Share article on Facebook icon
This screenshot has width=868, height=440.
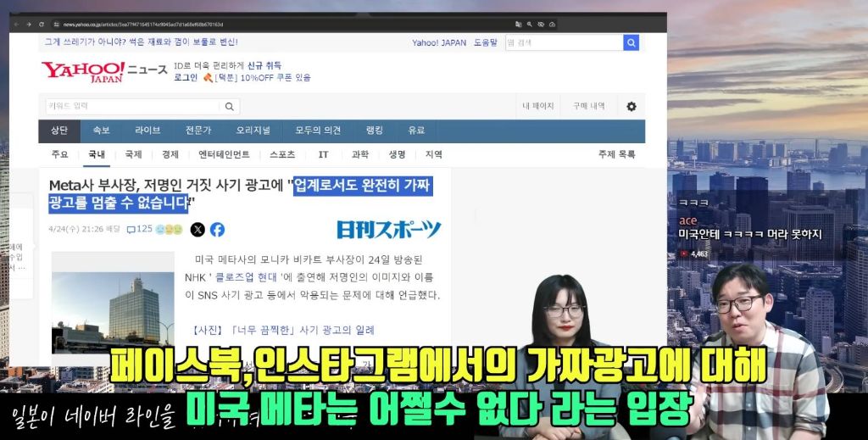click(x=218, y=230)
